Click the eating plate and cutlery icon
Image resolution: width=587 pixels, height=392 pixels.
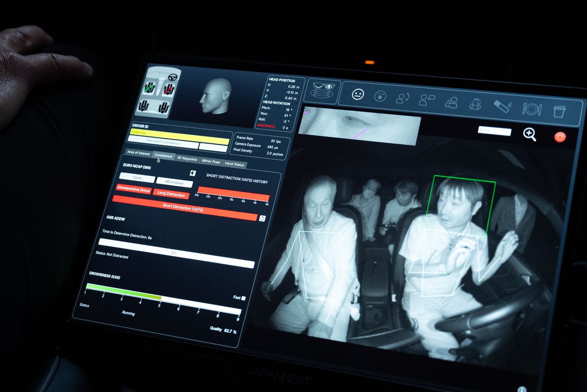click(531, 109)
